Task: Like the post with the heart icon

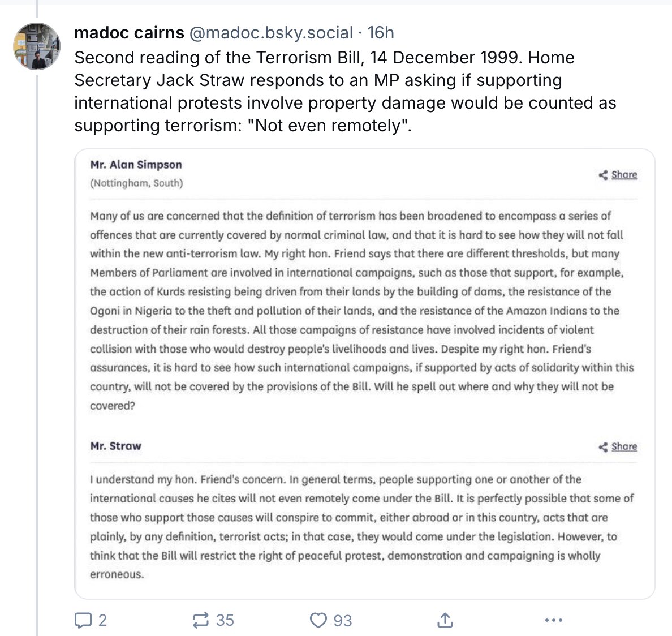Action: click(318, 620)
